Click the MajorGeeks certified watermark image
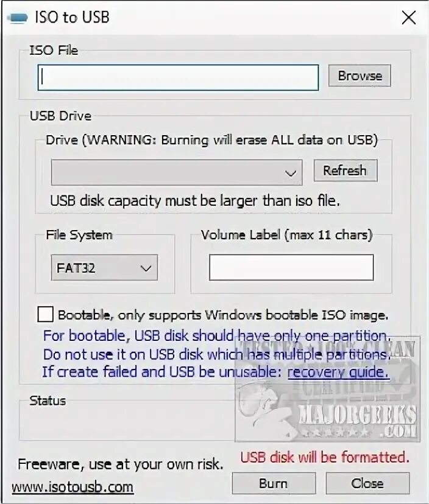Image resolution: width=429 pixels, height=504 pixels. pyautogui.click(x=328, y=389)
